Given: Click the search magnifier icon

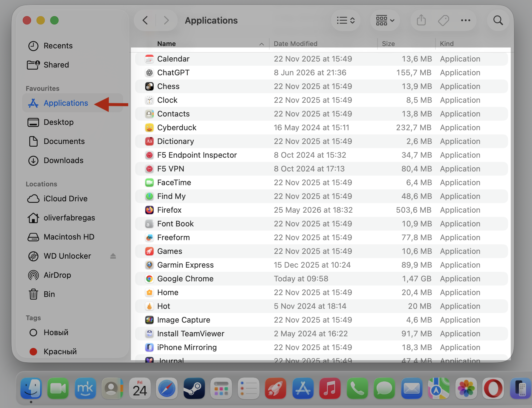Looking at the screenshot, I should [x=498, y=20].
